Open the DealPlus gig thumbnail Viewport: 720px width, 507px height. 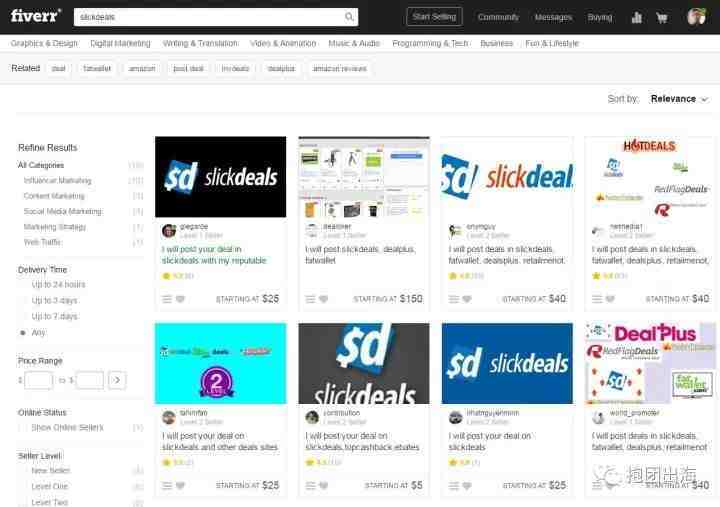649,363
